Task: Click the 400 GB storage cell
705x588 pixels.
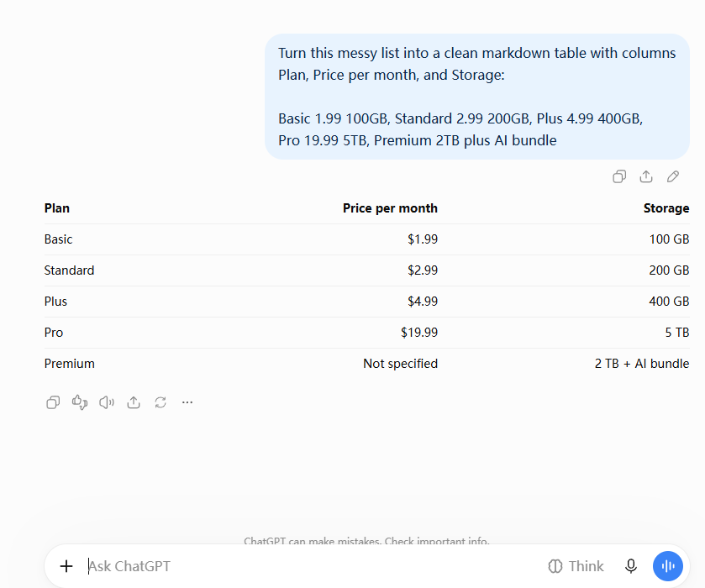Action: coord(669,302)
